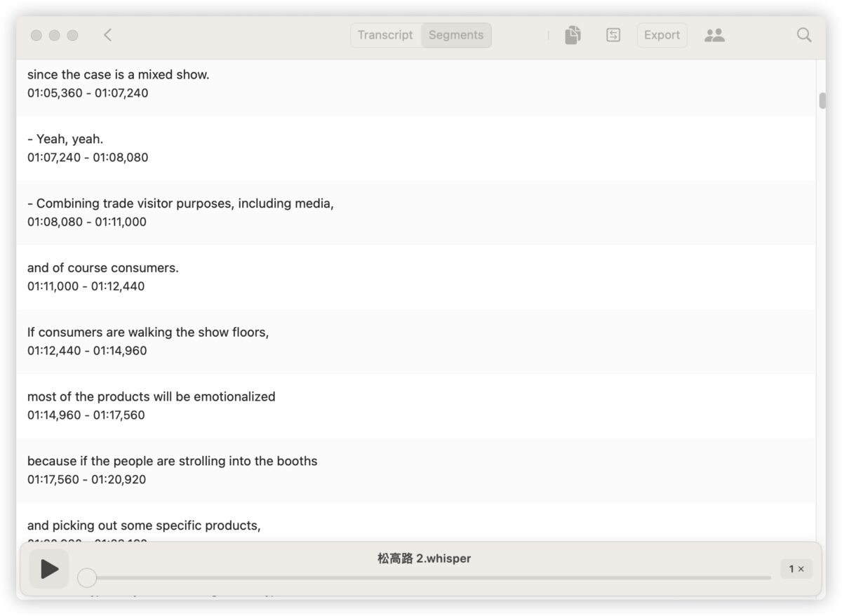
Task: Play the audio with the play button
Action: click(x=49, y=569)
